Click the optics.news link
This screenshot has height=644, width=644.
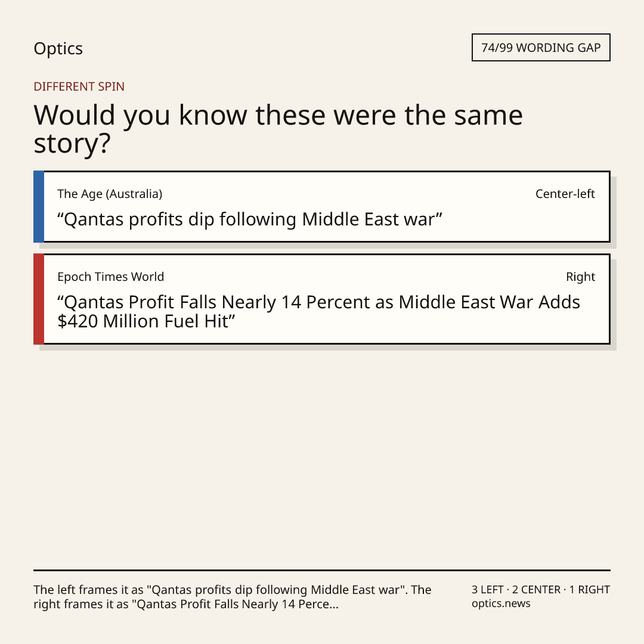point(501,603)
